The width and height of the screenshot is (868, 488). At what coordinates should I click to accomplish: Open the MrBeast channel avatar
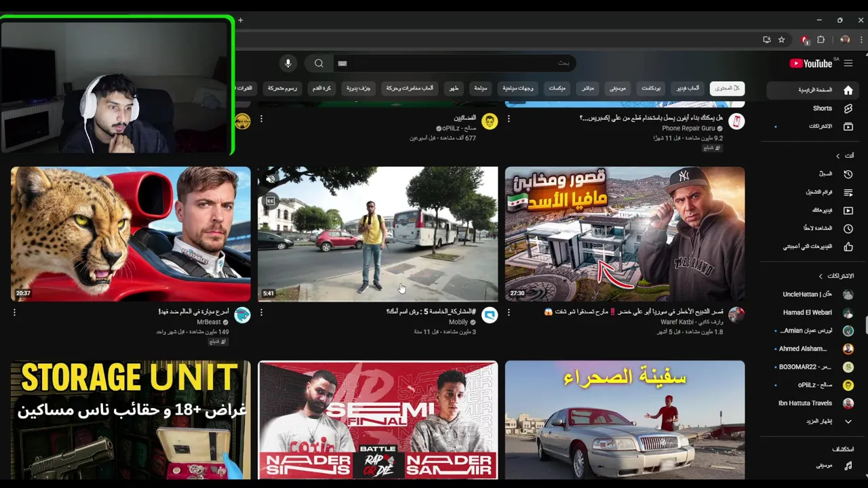click(242, 315)
